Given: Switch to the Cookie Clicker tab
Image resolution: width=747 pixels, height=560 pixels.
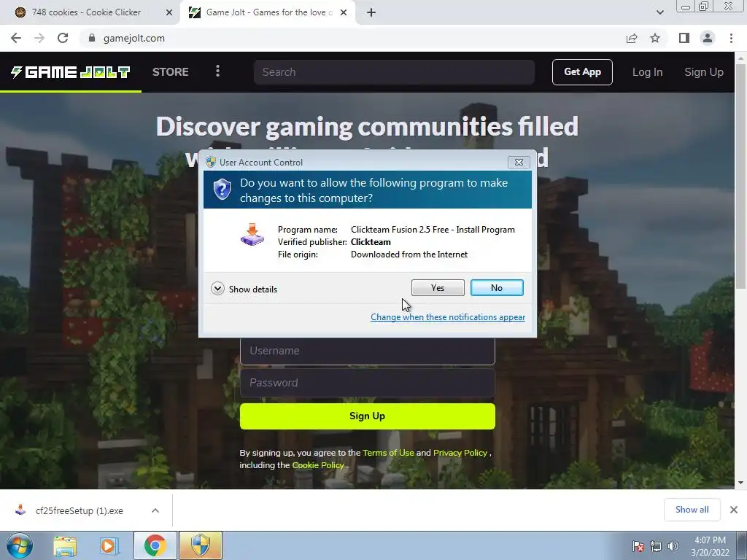Looking at the screenshot, I should (86, 12).
